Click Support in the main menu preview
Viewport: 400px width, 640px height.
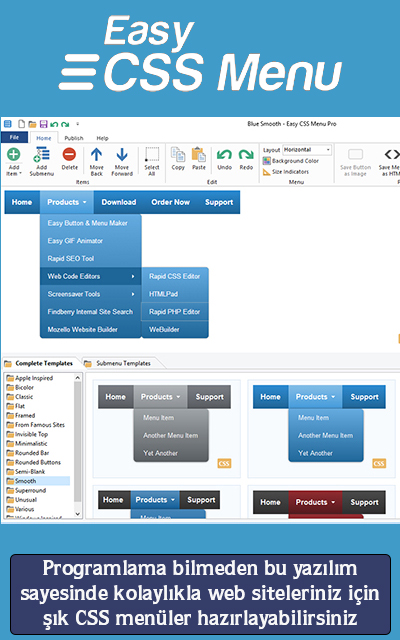pyautogui.click(x=219, y=202)
